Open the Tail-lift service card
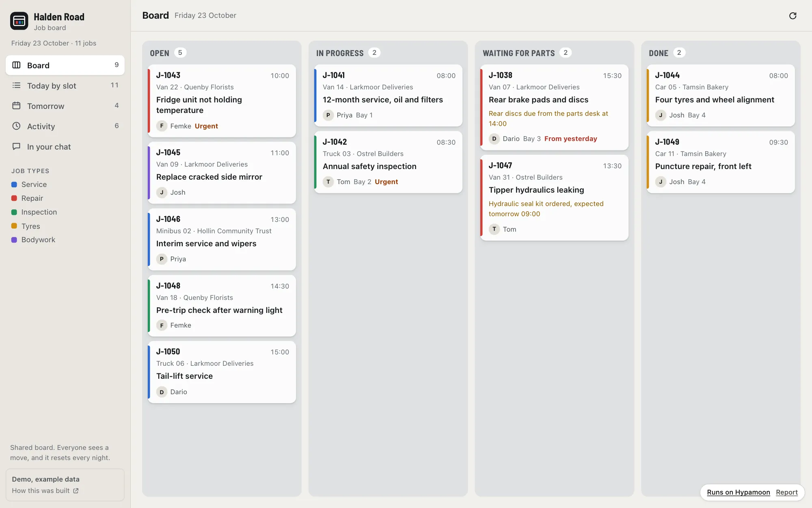 pos(222,372)
